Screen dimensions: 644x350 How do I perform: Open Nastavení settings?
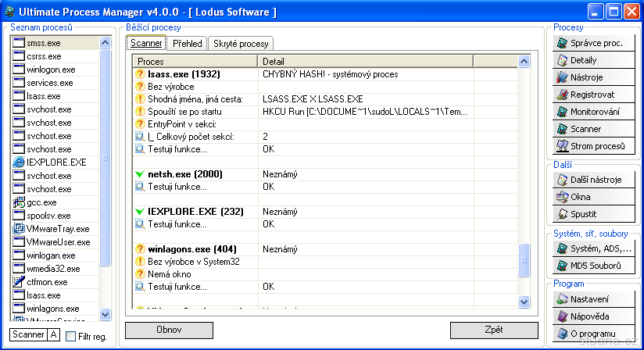click(593, 299)
